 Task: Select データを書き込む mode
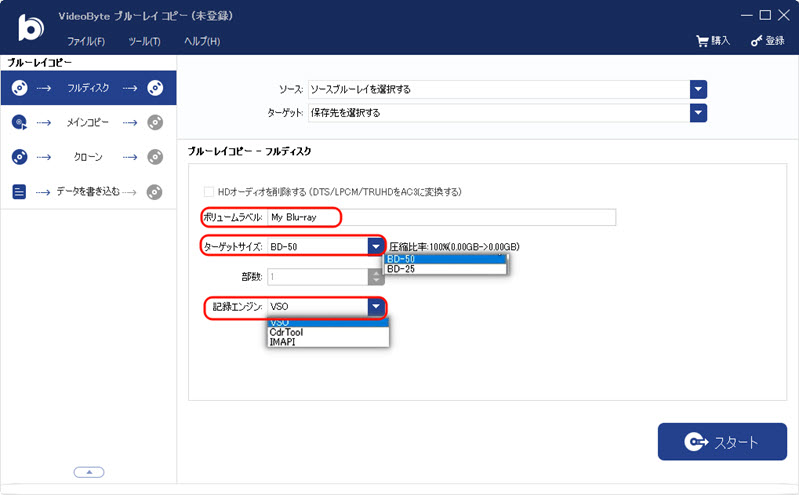88,192
